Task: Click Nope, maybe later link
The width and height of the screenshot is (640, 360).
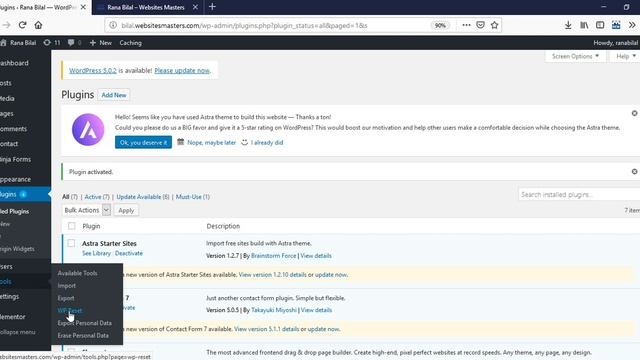Action: tap(211, 142)
